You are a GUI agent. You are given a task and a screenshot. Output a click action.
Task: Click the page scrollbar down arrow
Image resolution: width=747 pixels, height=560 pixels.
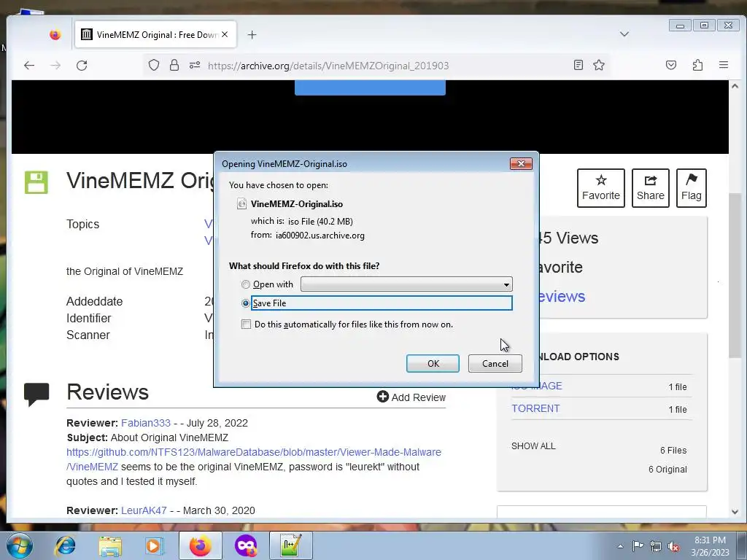point(735,512)
